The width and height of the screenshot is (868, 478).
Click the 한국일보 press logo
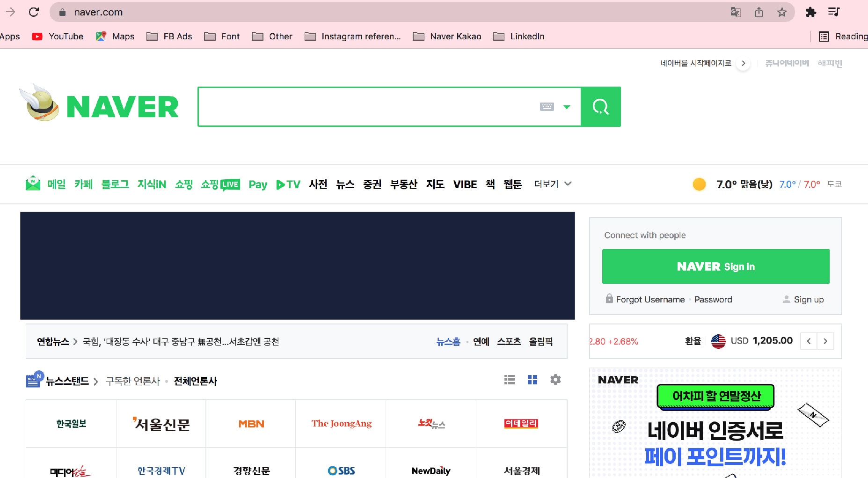coord(71,424)
